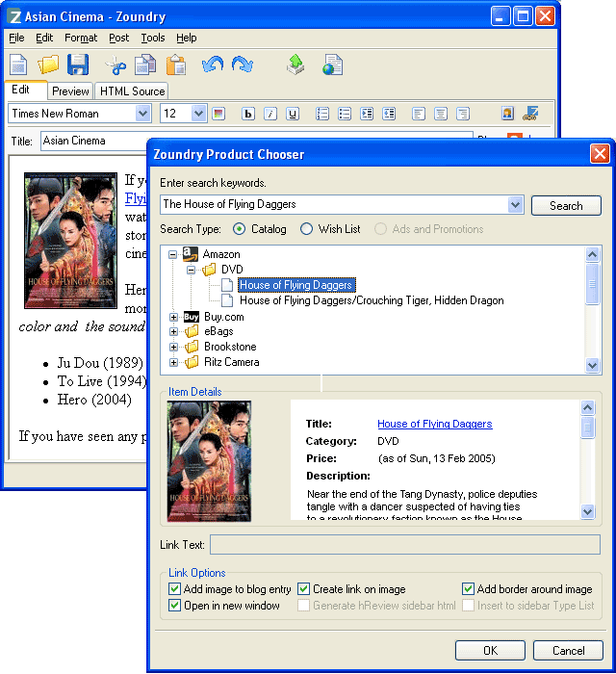Click the New document toolbar icon
Image resolution: width=616 pixels, height=674 pixels.
tap(18, 65)
